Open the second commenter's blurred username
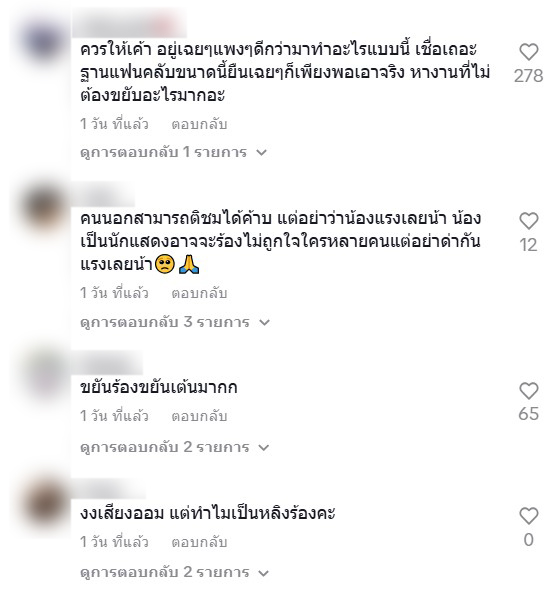 [x=103, y=196]
